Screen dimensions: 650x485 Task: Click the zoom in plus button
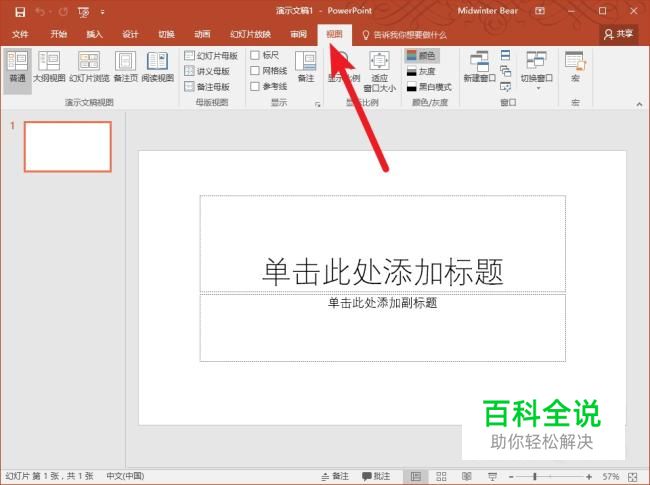click(x=589, y=477)
